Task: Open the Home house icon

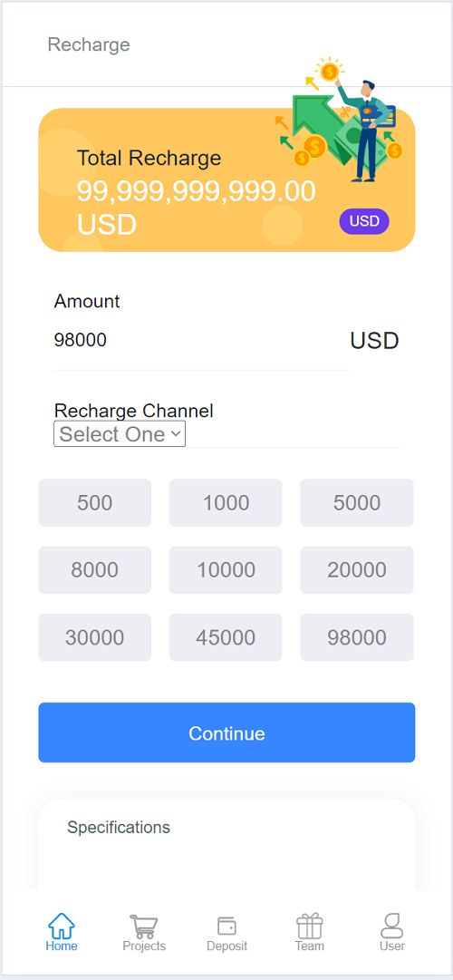Action: click(x=62, y=925)
